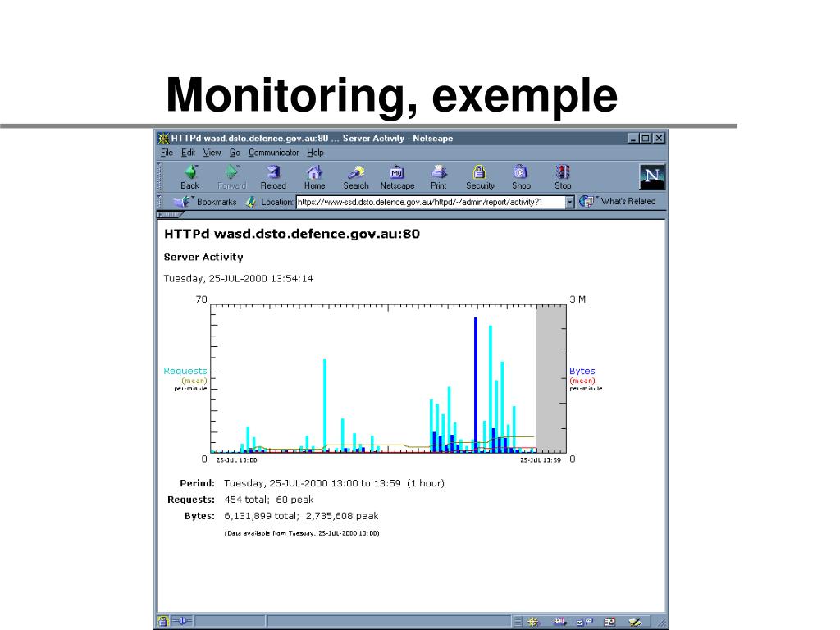The width and height of the screenshot is (840, 630).
Task: Click the Period value line text
Action: pos(334,483)
